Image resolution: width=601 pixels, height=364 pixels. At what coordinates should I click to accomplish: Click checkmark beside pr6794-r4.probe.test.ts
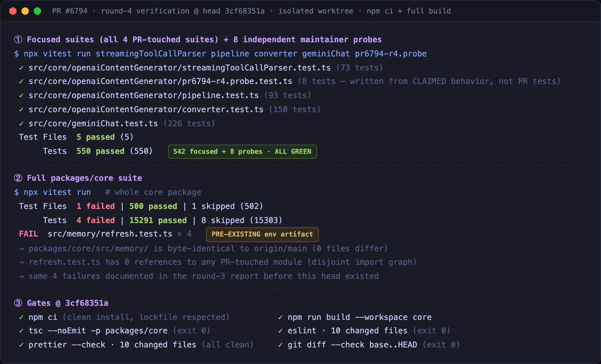click(21, 81)
